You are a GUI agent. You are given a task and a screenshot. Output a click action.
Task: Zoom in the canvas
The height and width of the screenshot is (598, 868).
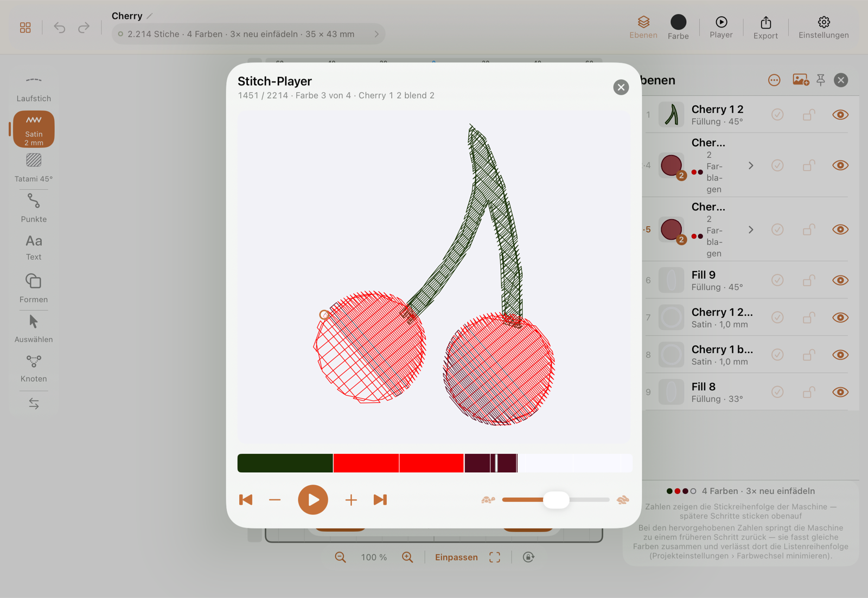[x=407, y=557]
